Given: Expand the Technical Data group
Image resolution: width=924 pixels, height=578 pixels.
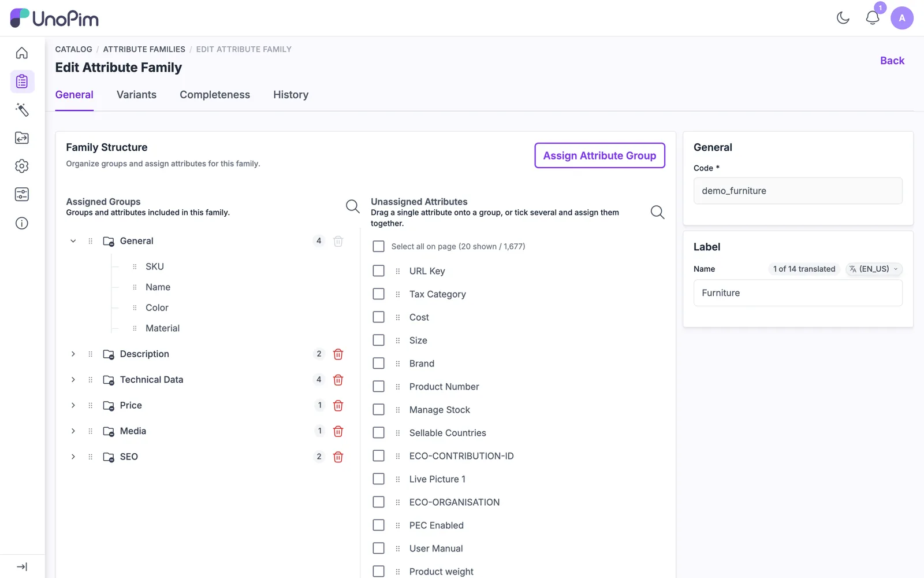Looking at the screenshot, I should [73, 380].
